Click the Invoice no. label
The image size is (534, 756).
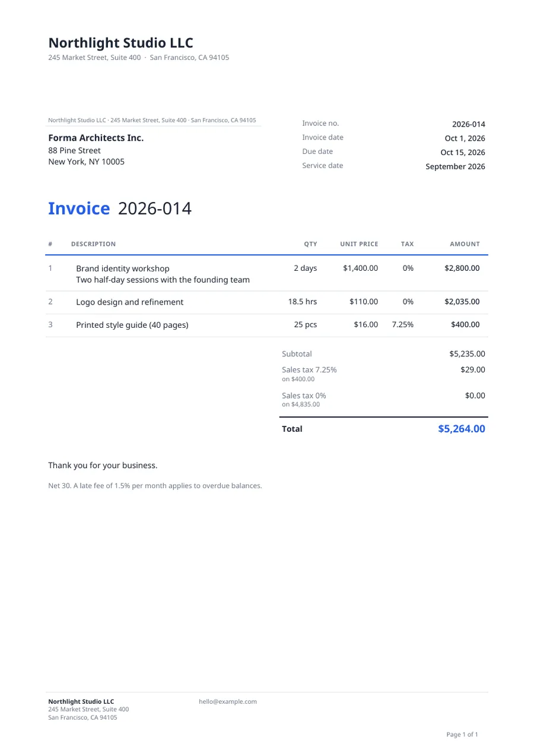click(320, 123)
